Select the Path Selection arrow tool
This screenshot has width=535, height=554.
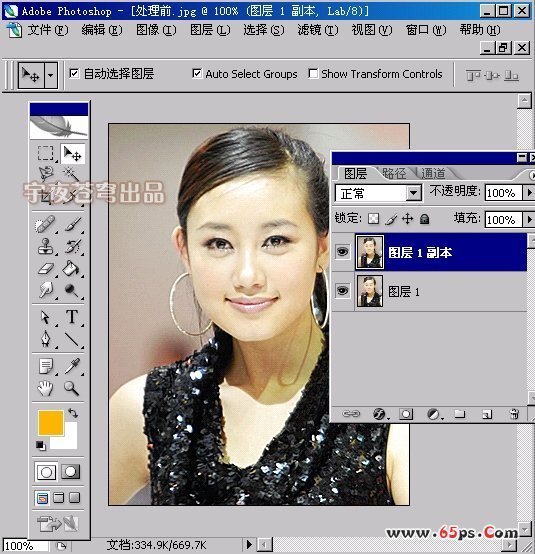click(x=46, y=317)
